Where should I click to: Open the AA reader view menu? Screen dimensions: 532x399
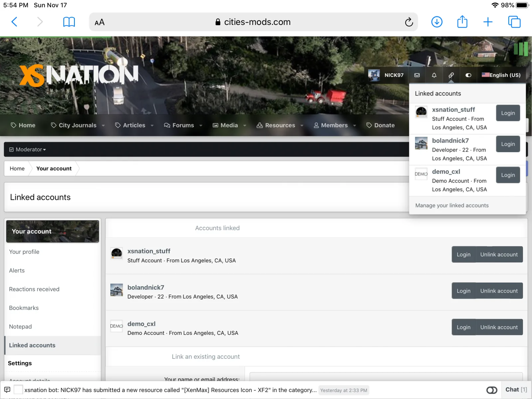click(99, 22)
